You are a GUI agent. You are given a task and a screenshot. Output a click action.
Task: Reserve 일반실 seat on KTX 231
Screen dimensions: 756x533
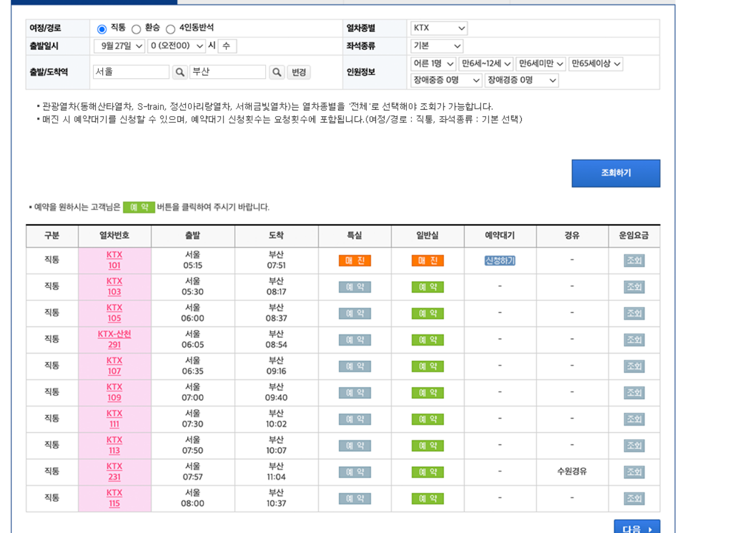pyautogui.click(x=427, y=472)
